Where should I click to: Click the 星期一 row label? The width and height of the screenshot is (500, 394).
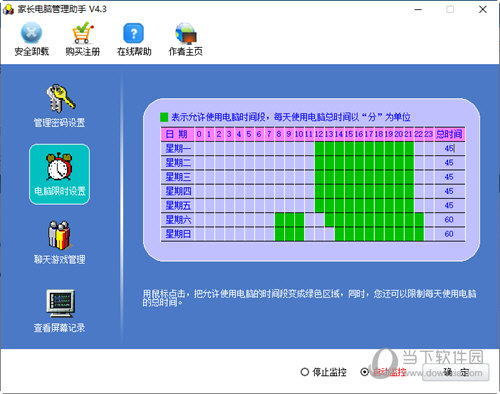pos(178,148)
